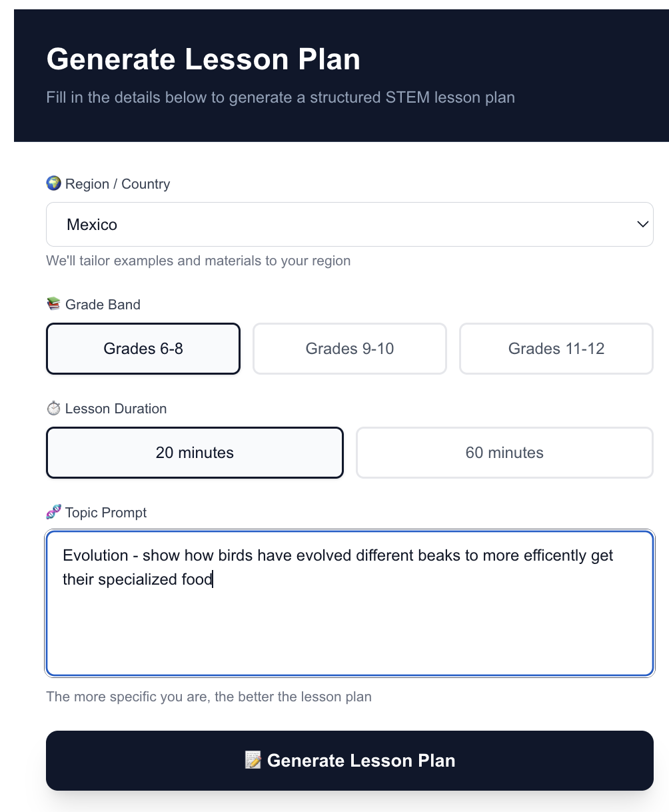Click the Generate Lesson Plan button
This screenshot has height=812, width=669.
click(350, 761)
